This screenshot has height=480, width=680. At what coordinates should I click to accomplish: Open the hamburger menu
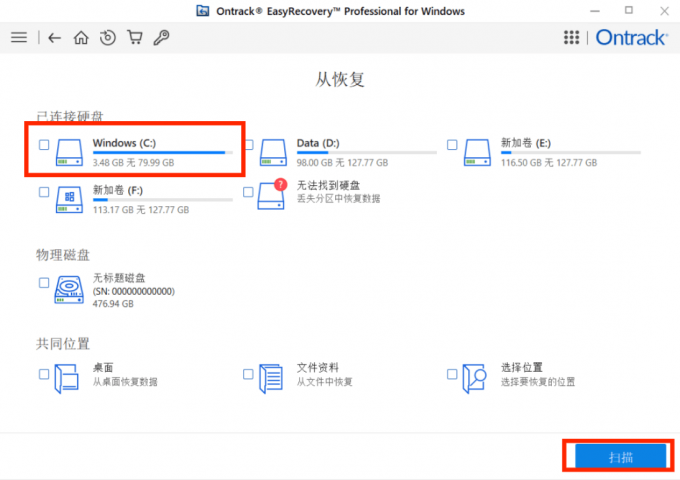click(x=19, y=38)
